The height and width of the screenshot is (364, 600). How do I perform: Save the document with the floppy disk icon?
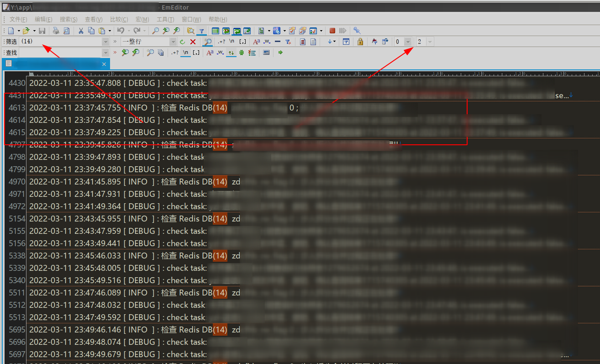[42, 31]
